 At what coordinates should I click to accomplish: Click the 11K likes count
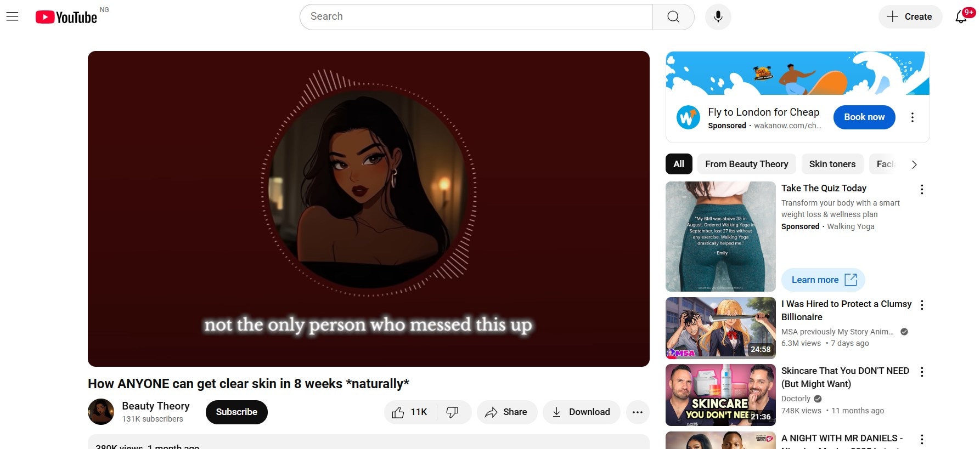(419, 412)
